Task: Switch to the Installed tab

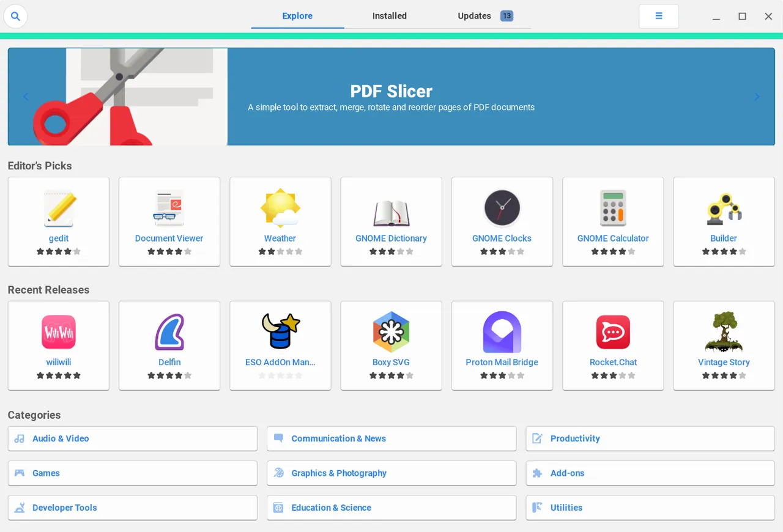Action: pos(390,17)
